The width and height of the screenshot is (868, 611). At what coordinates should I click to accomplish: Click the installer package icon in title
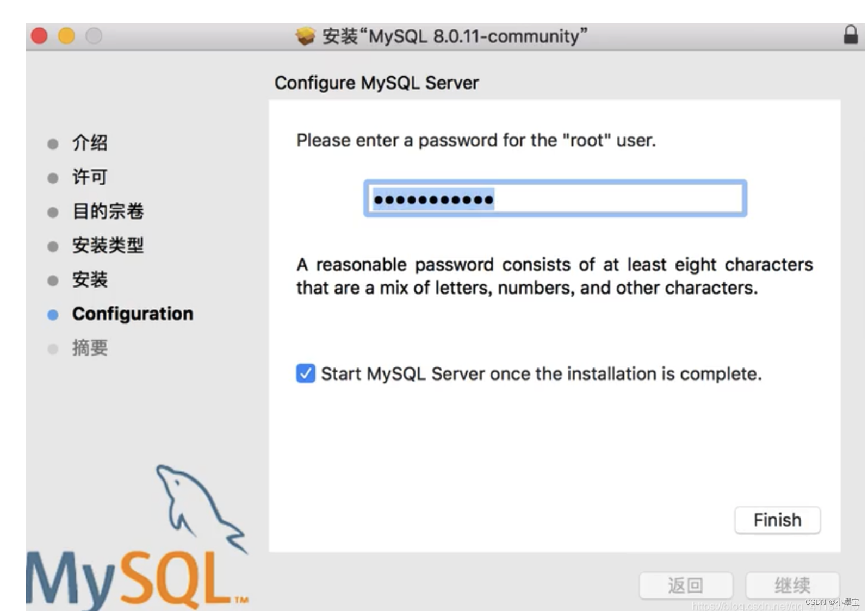pyautogui.click(x=305, y=36)
